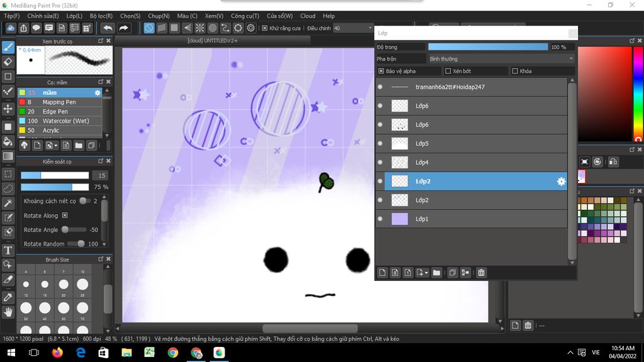Viewport: 644px width, 362px height.
Task: Delete palette color with trash icon
Action: tap(528, 326)
